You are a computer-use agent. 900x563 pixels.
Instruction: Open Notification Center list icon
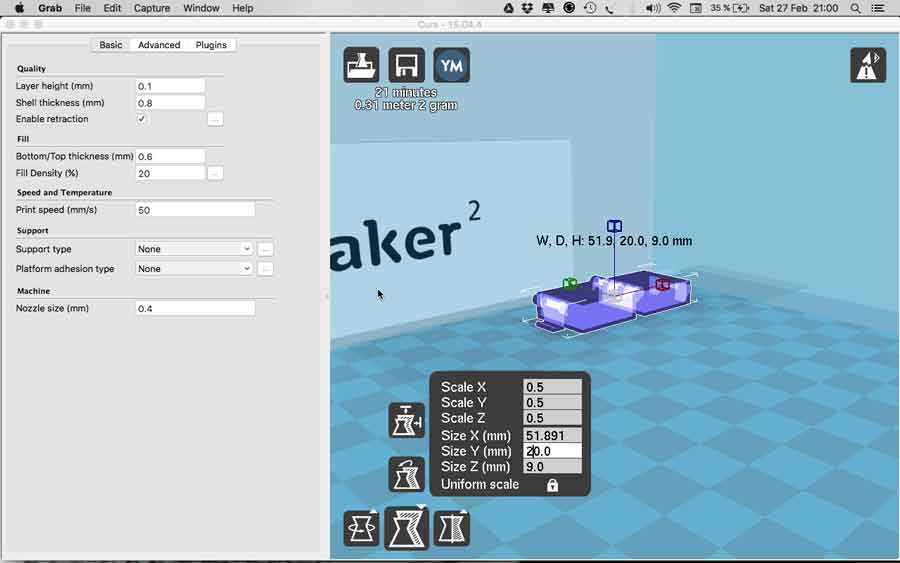click(x=878, y=8)
